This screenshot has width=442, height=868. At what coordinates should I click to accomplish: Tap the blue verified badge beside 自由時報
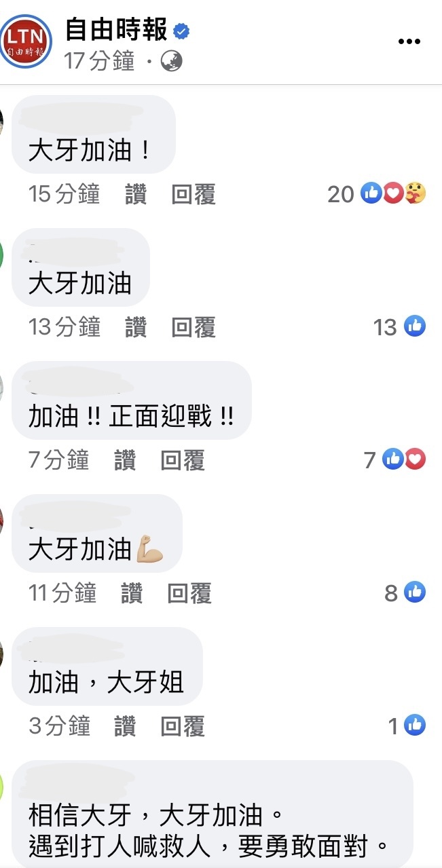click(x=181, y=31)
